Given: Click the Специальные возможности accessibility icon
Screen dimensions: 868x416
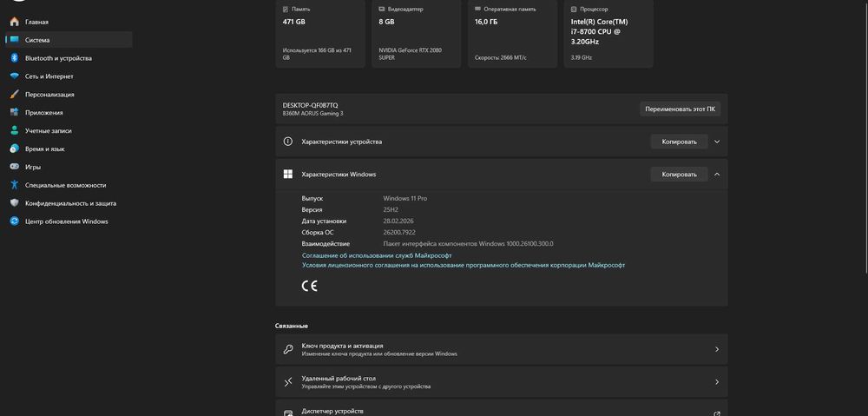Looking at the screenshot, I should click(14, 185).
